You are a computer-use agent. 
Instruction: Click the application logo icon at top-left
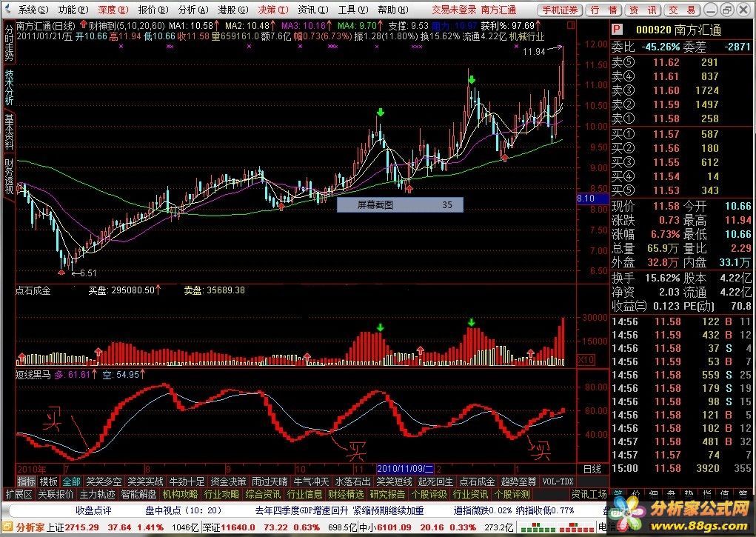tap(8, 9)
